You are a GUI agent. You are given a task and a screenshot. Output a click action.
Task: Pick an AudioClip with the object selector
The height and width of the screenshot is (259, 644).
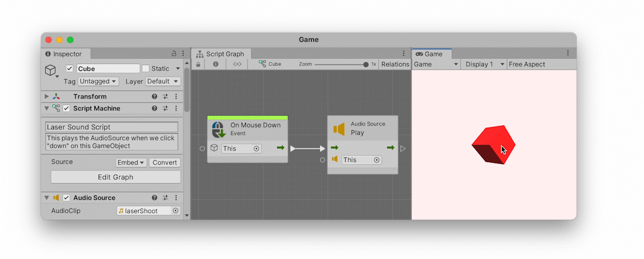175,211
